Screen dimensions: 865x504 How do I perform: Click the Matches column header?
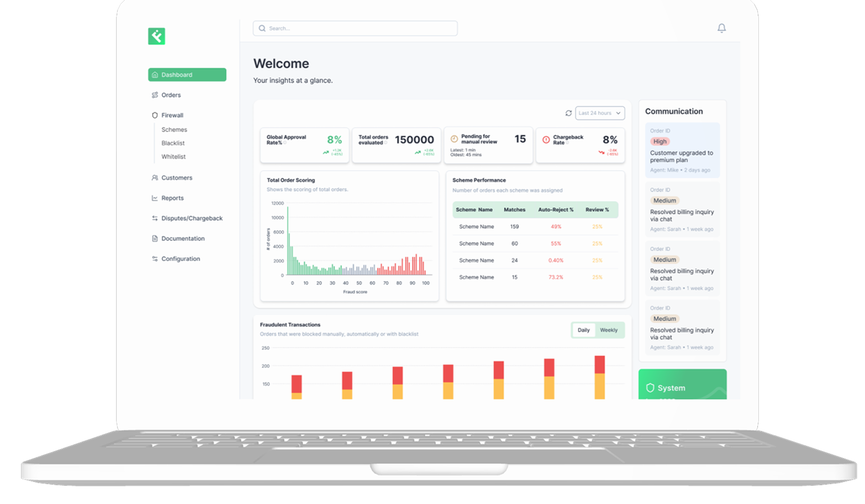[x=514, y=210]
